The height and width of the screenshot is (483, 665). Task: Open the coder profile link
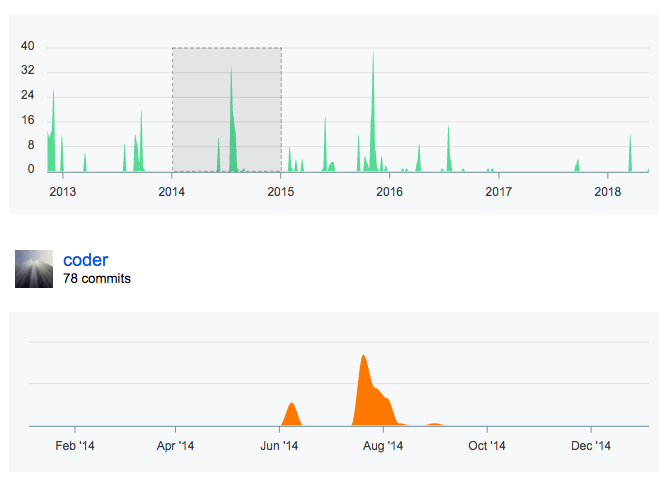[x=85, y=261]
